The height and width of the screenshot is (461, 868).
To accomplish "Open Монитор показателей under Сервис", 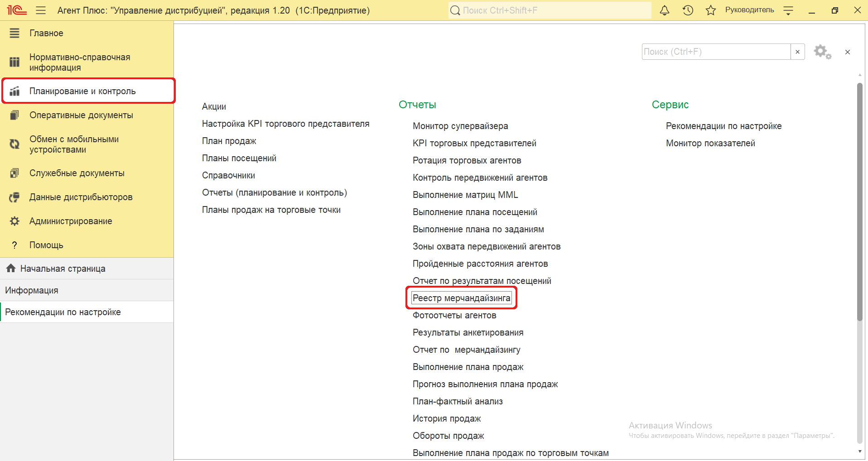I will click(710, 143).
